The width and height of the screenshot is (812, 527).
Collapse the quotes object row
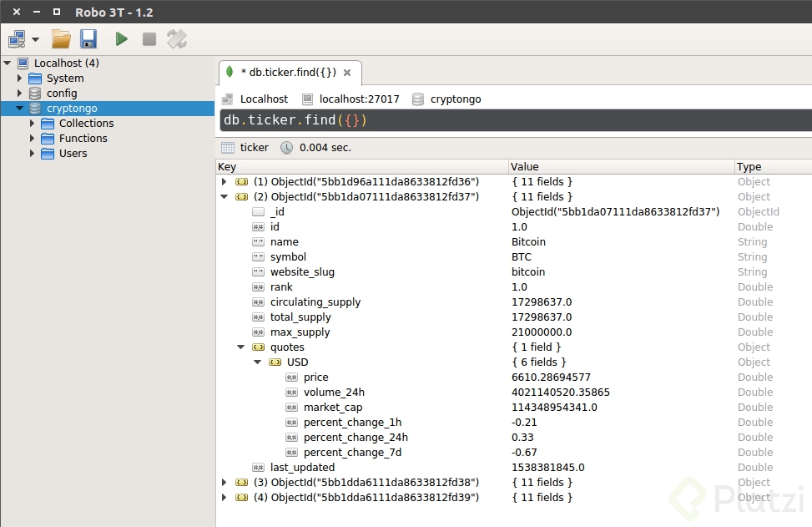tap(240, 347)
